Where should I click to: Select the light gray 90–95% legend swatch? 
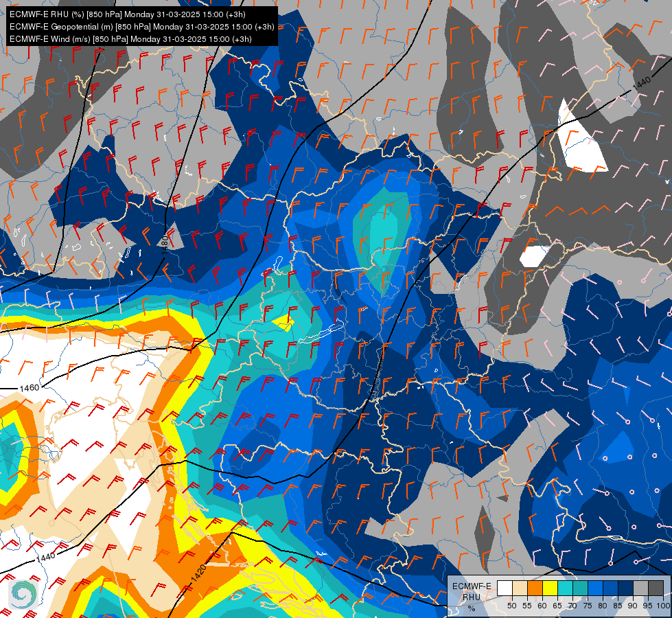point(640,588)
